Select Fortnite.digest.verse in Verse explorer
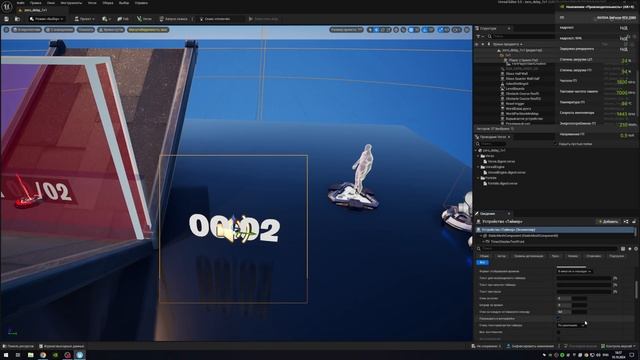 pos(502,184)
